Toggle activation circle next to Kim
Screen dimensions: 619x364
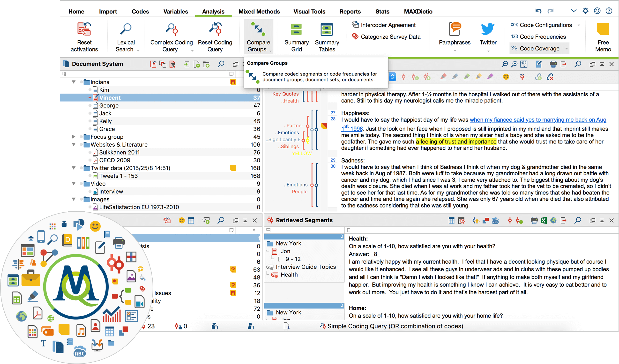point(90,90)
